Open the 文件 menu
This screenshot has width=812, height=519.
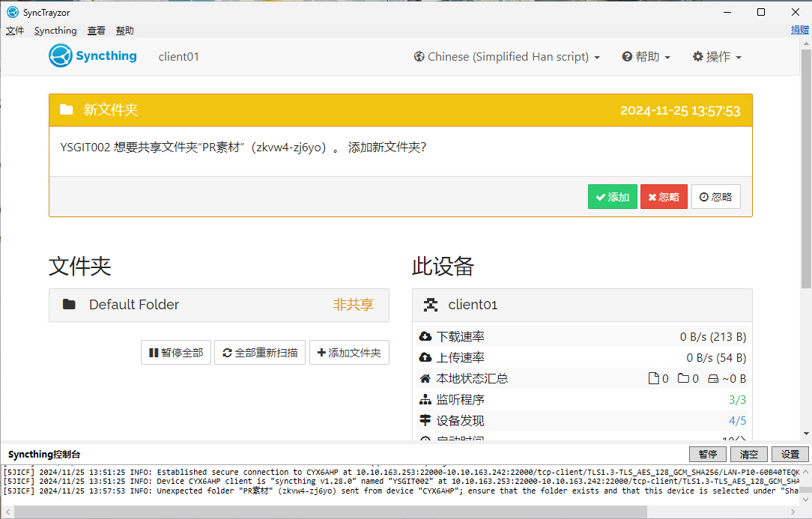click(15, 31)
